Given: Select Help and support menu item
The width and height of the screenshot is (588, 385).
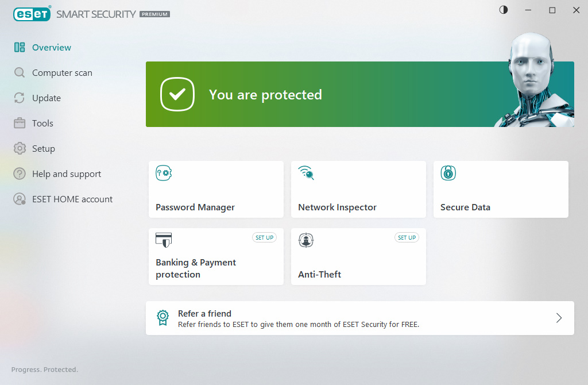Looking at the screenshot, I should (x=67, y=174).
